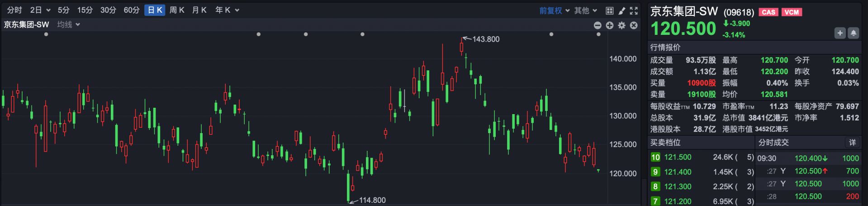Viewport: 868px width, 206px height.
Task: Open the 其他 dropdown menu
Action: (x=586, y=10)
